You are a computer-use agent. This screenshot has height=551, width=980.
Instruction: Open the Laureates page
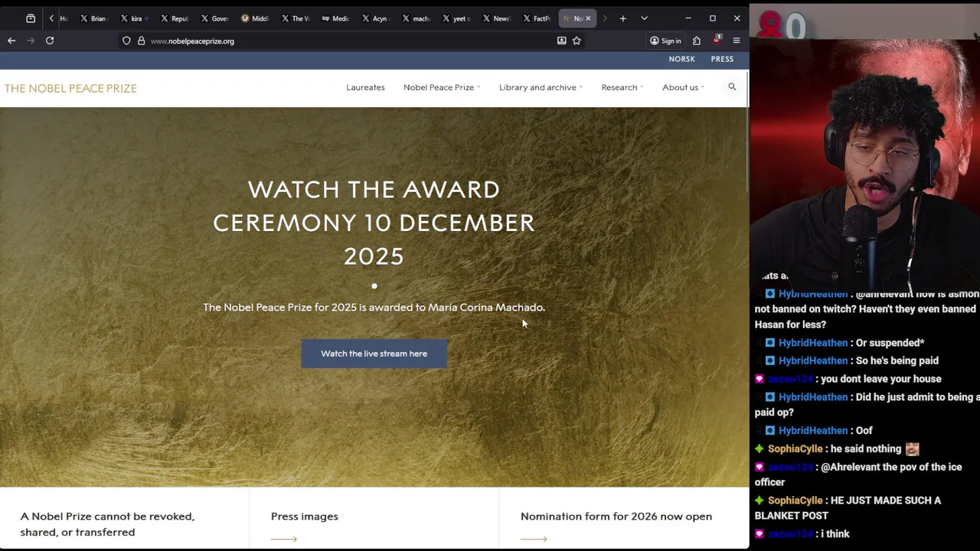pos(365,87)
